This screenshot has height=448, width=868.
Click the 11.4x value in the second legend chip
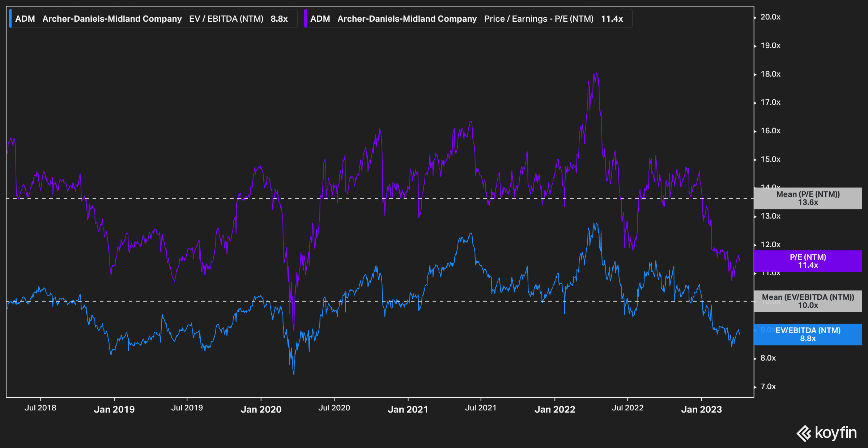click(x=611, y=19)
